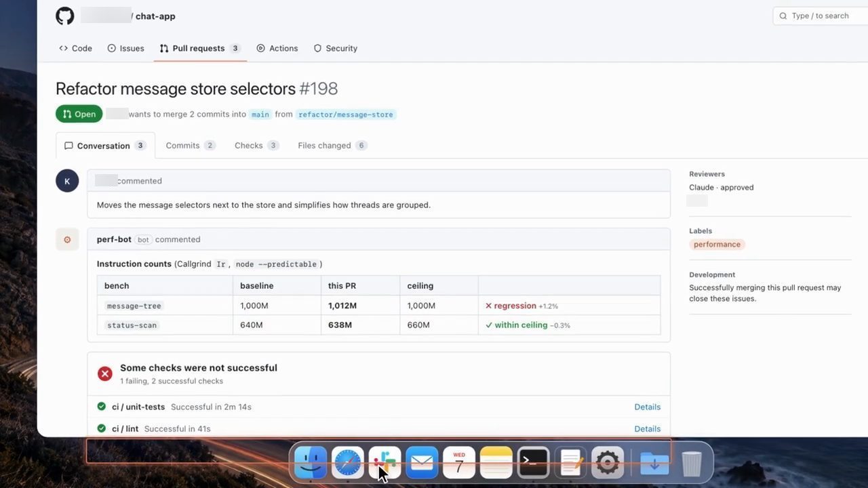Screen dimensions: 868x488
Task: Click the refactor/message-store branch link
Action: pyautogui.click(x=346, y=115)
